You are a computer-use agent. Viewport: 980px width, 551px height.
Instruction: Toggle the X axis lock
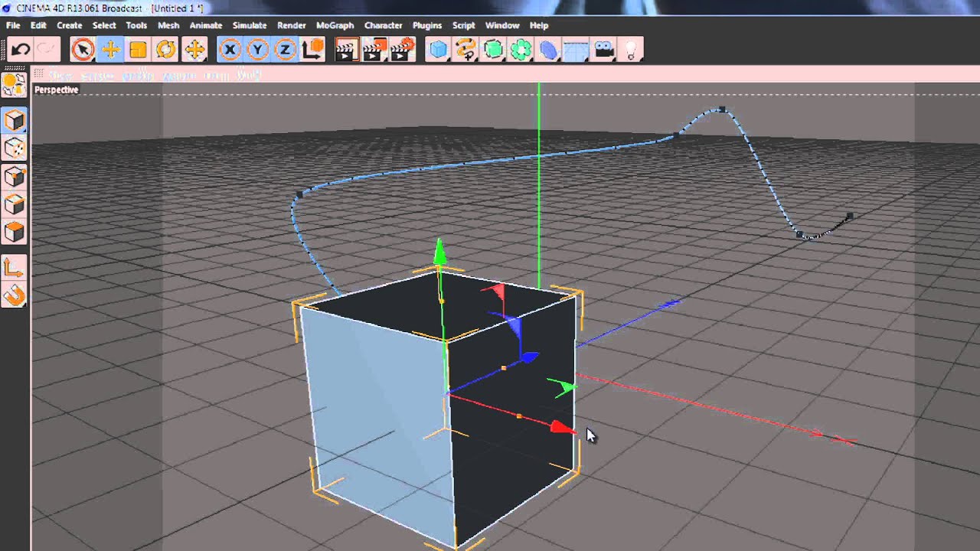(230, 51)
